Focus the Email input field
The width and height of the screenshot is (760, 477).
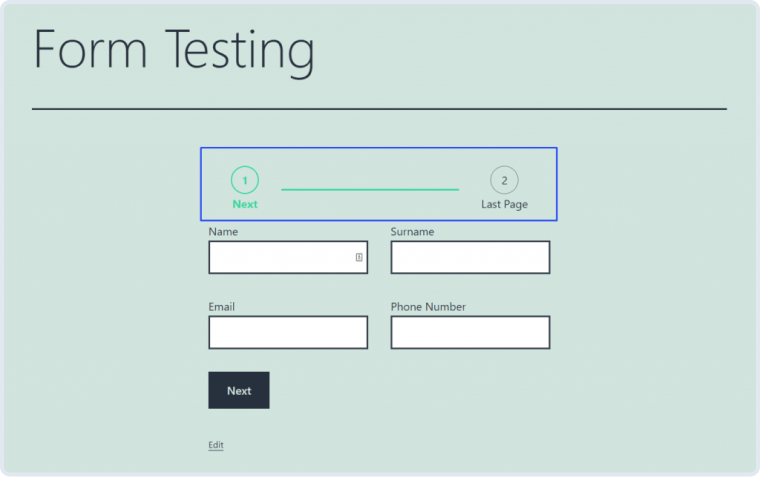pyautogui.click(x=288, y=333)
